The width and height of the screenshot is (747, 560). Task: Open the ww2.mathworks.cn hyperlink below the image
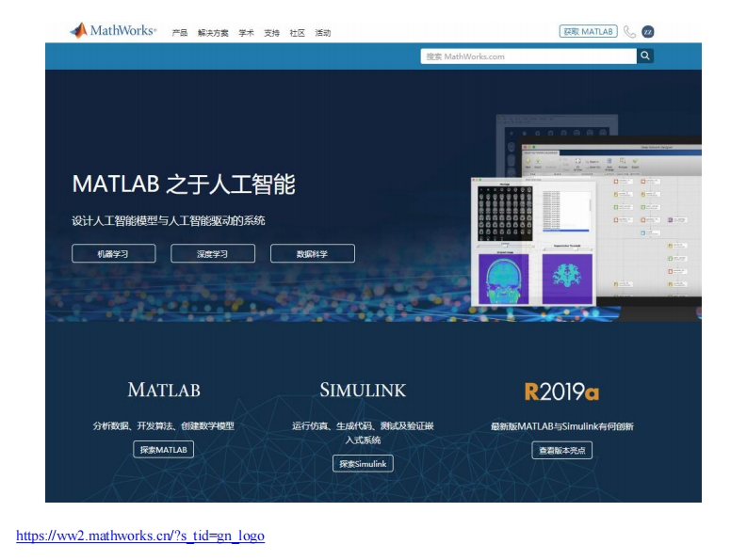click(x=140, y=536)
